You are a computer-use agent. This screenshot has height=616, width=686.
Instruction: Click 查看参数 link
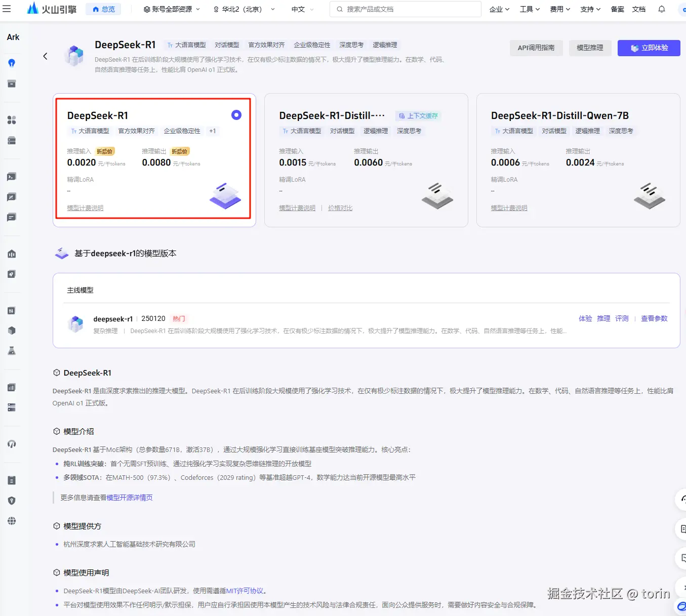(x=654, y=318)
